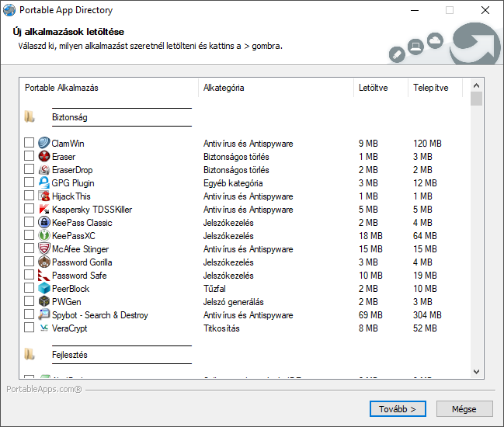The width and height of the screenshot is (504, 427).
Task: Click the Mégse cancel button
Action: pyautogui.click(x=464, y=408)
